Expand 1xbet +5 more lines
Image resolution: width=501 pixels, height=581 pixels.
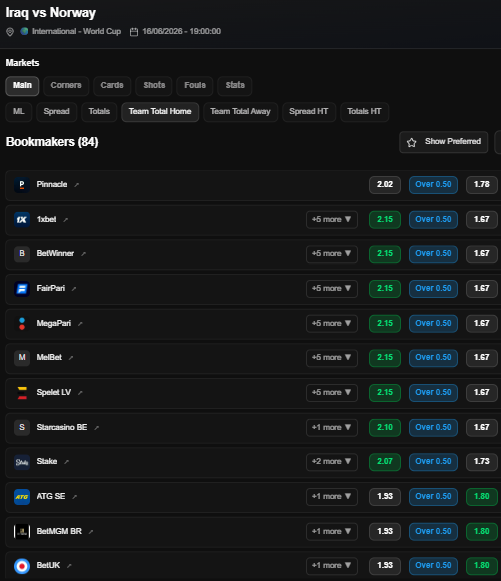332,219
